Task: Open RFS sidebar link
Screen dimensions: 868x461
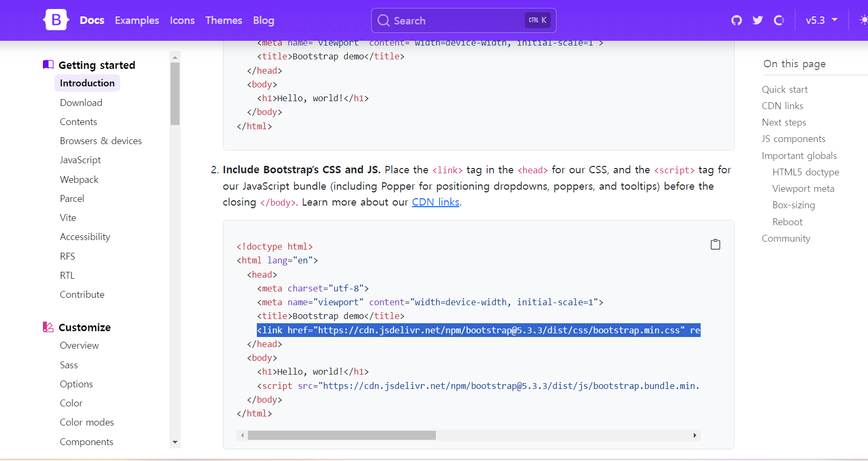Action: [x=67, y=256]
